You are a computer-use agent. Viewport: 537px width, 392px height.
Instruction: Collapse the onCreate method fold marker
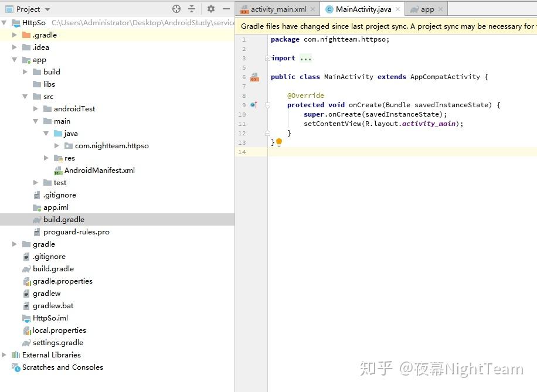(x=268, y=104)
